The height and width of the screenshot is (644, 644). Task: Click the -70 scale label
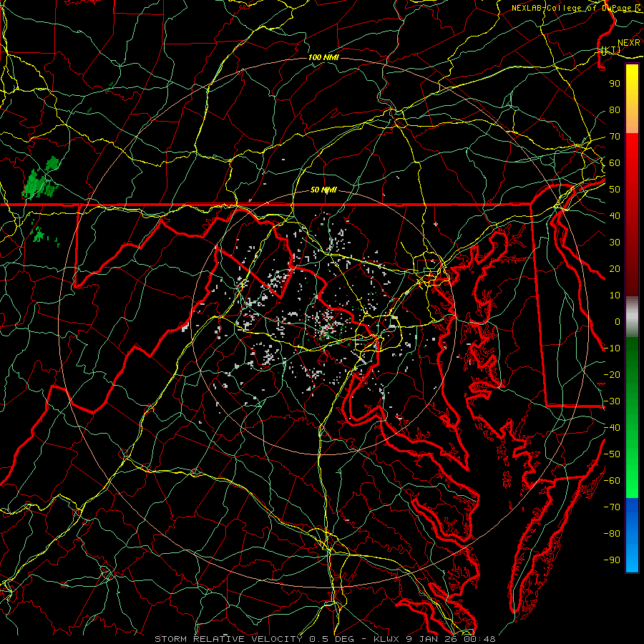click(612, 507)
